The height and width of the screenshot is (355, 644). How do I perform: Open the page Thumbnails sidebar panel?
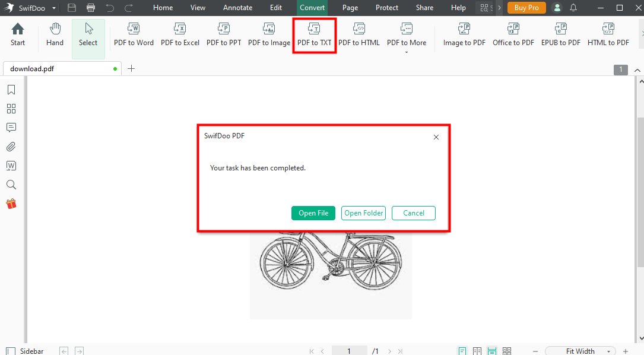[11, 109]
